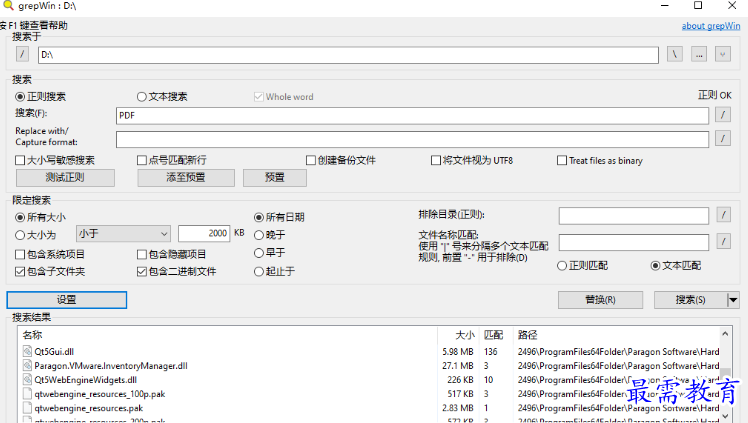Click the 排除目录 input field
Screen dimensions: 748x423
tap(634, 216)
